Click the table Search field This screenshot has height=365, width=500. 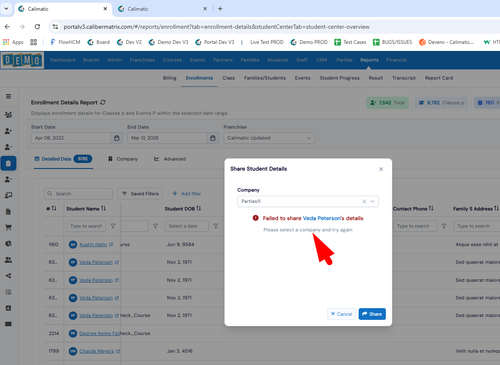pos(78,194)
